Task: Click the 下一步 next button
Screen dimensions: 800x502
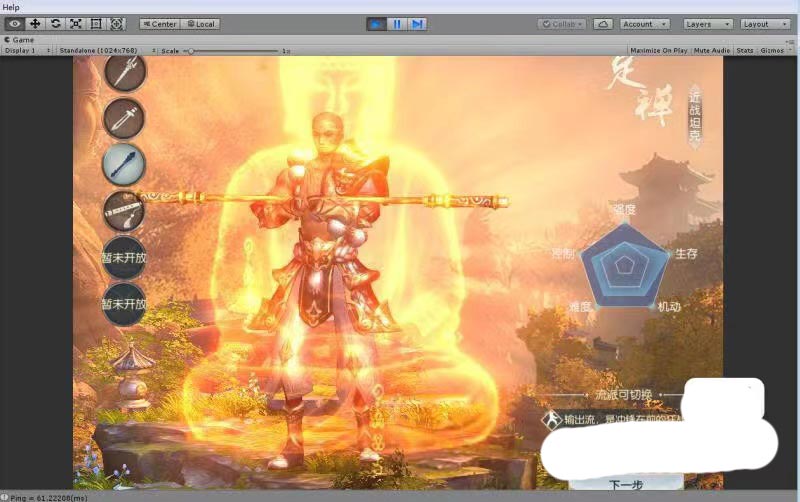Action: pyautogui.click(x=626, y=484)
